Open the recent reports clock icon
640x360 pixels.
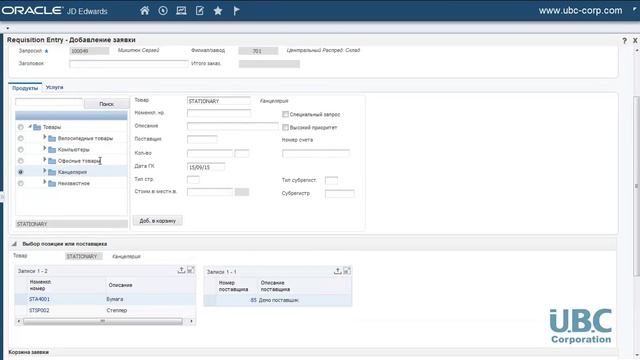(163, 11)
